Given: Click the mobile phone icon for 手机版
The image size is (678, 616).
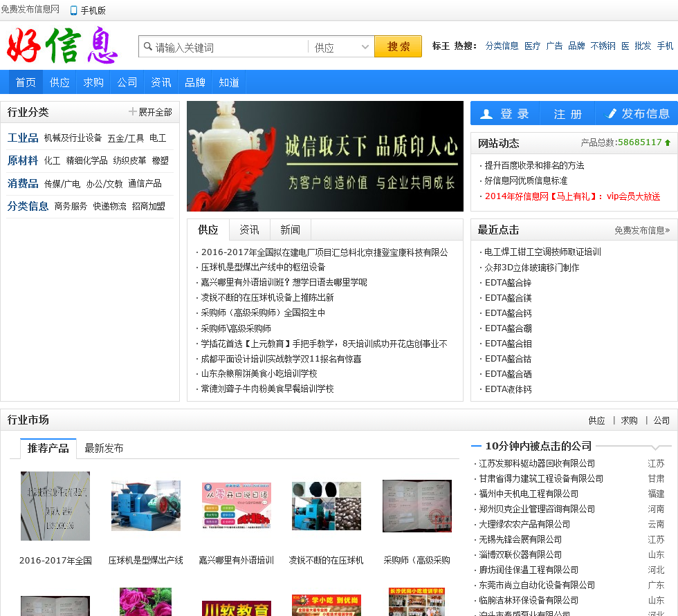Looking at the screenshot, I should 73,10.
